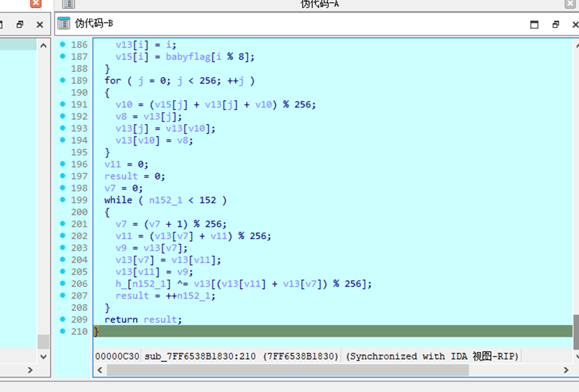The image size is (579, 392).
Task: Click the h_ array on line 206
Action: click(121, 284)
